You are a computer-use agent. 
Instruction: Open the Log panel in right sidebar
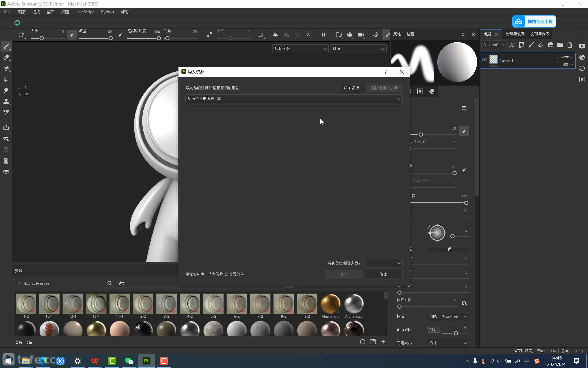[582, 79]
